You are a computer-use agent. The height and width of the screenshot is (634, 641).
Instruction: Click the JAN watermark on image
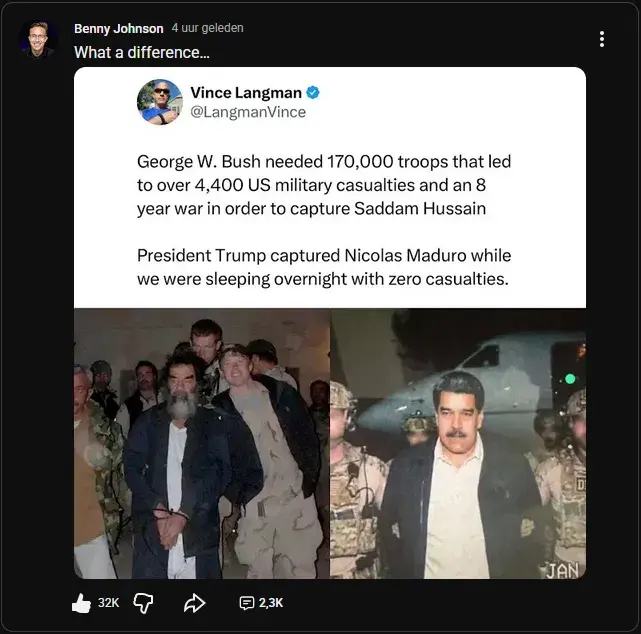(563, 570)
